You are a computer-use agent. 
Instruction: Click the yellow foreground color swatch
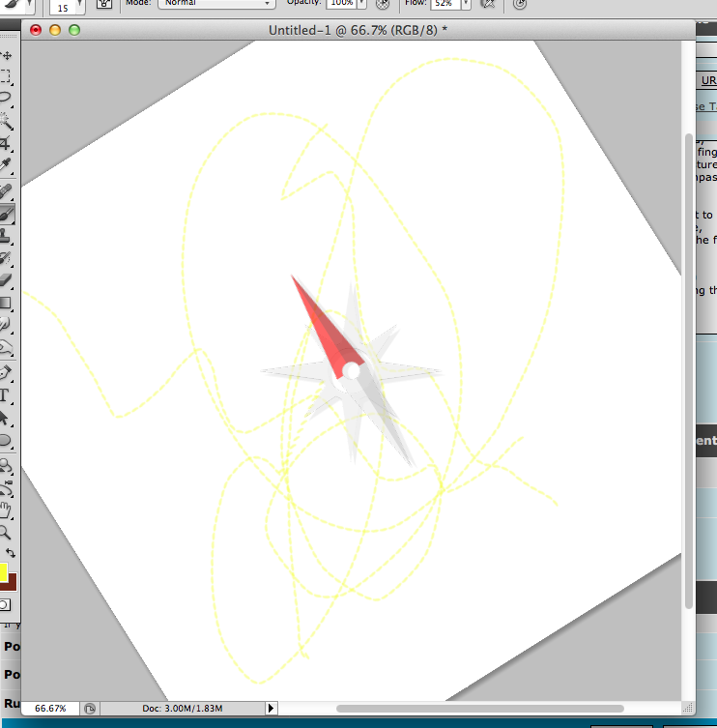click(4, 571)
